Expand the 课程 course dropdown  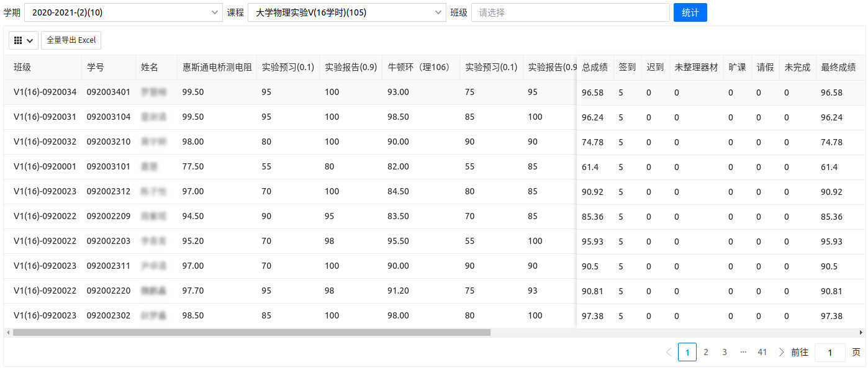click(346, 12)
